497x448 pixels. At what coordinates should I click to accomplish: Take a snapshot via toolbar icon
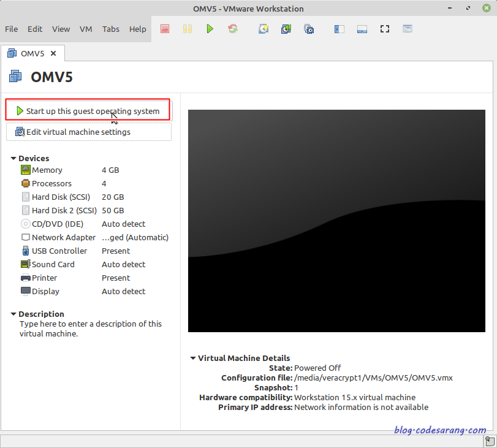[x=264, y=29]
